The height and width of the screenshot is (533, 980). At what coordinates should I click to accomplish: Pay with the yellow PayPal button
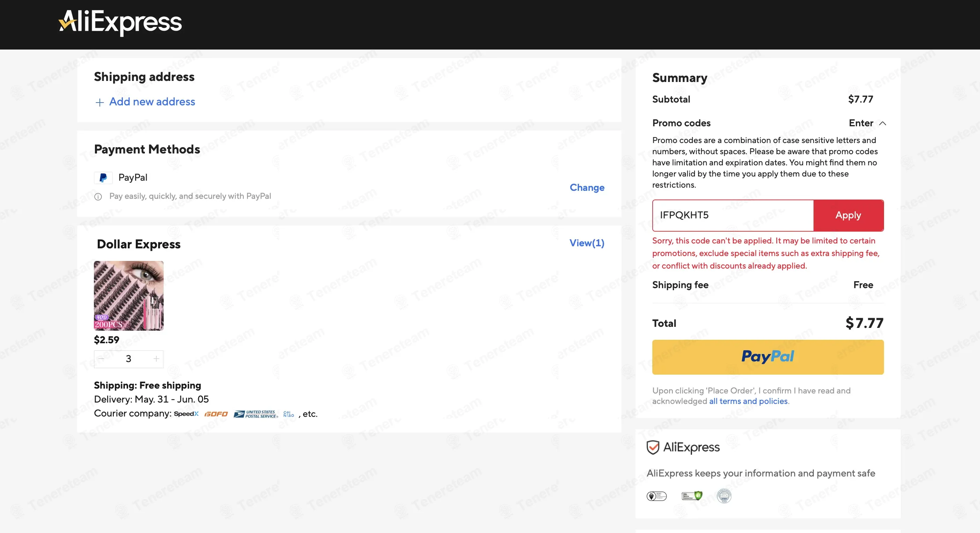click(768, 357)
